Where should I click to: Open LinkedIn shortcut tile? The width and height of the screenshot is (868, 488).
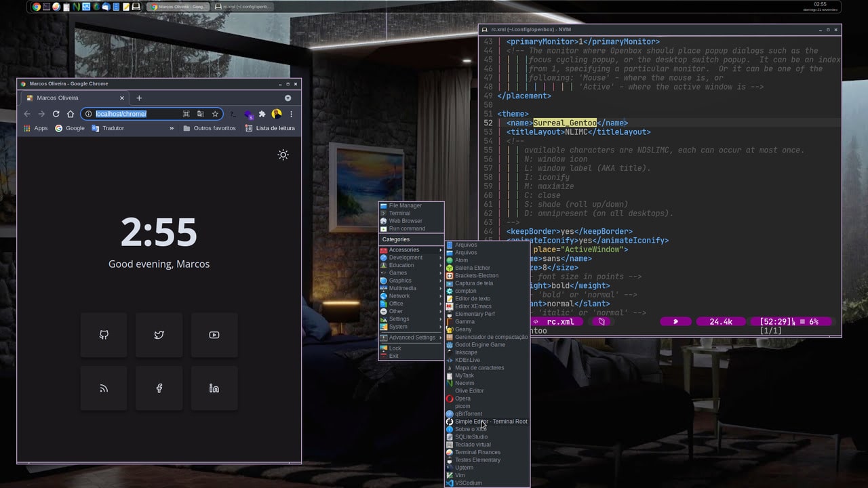pyautogui.click(x=214, y=388)
